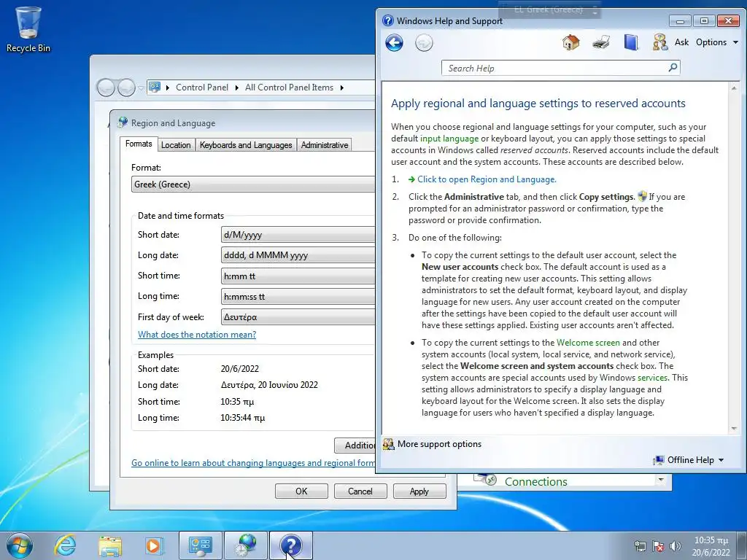Click OK in Region and Language dialog
Viewport: 747px width, 560px height.
point(301,491)
